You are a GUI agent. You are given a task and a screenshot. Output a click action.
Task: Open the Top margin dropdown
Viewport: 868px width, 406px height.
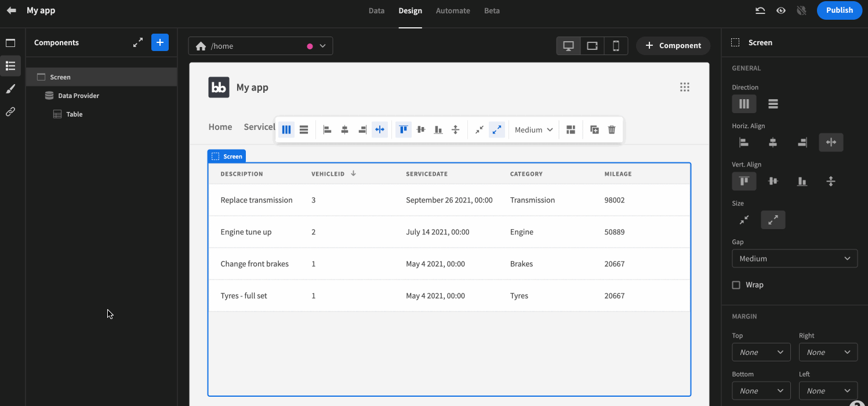761,352
